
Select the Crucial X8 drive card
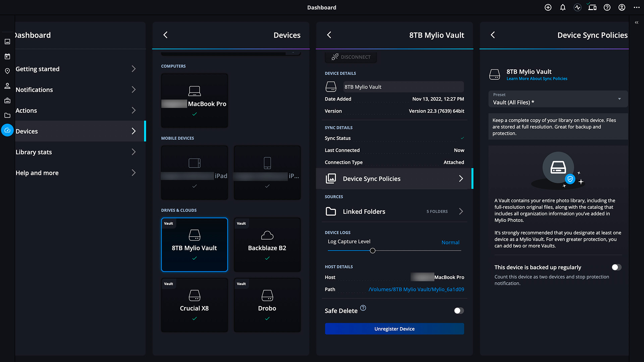(x=195, y=305)
